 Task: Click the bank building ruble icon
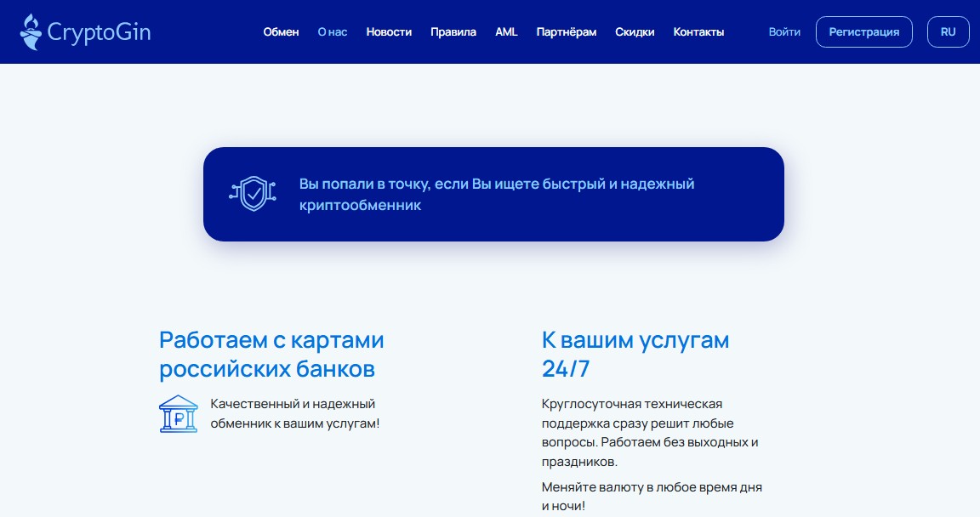[x=178, y=414]
